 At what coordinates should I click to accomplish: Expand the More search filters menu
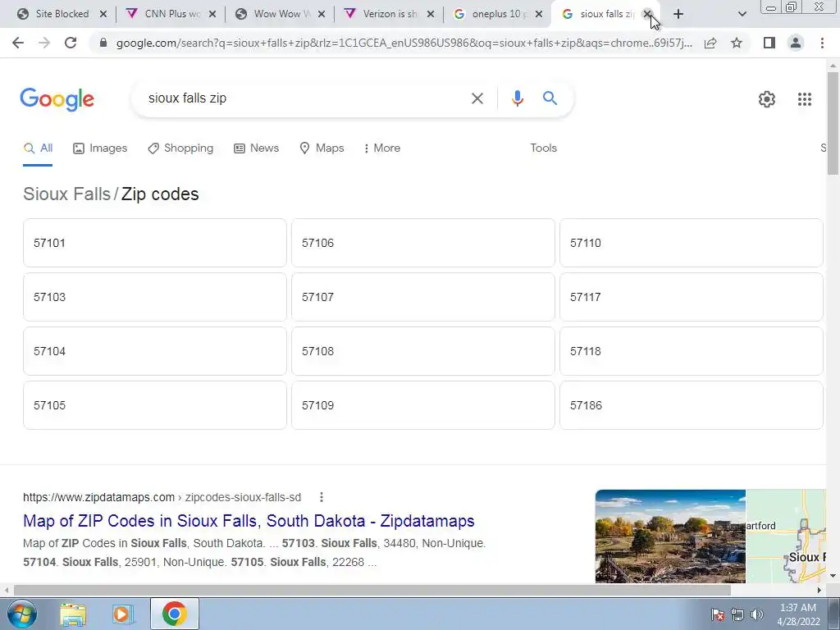pyautogui.click(x=382, y=148)
